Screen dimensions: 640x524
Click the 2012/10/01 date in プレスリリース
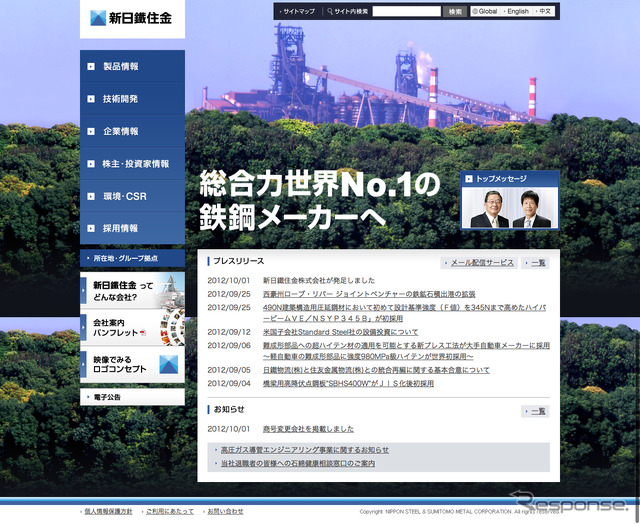[x=229, y=280]
